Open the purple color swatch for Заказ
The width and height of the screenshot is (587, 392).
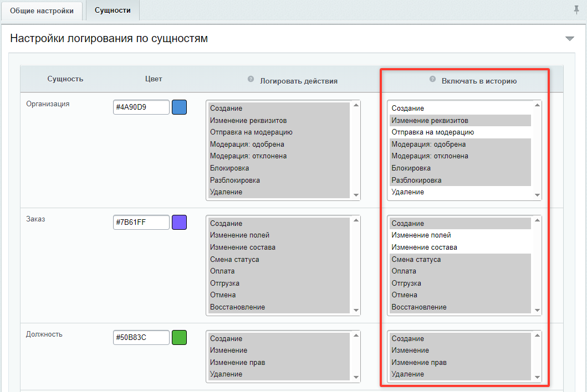(180, 223)
